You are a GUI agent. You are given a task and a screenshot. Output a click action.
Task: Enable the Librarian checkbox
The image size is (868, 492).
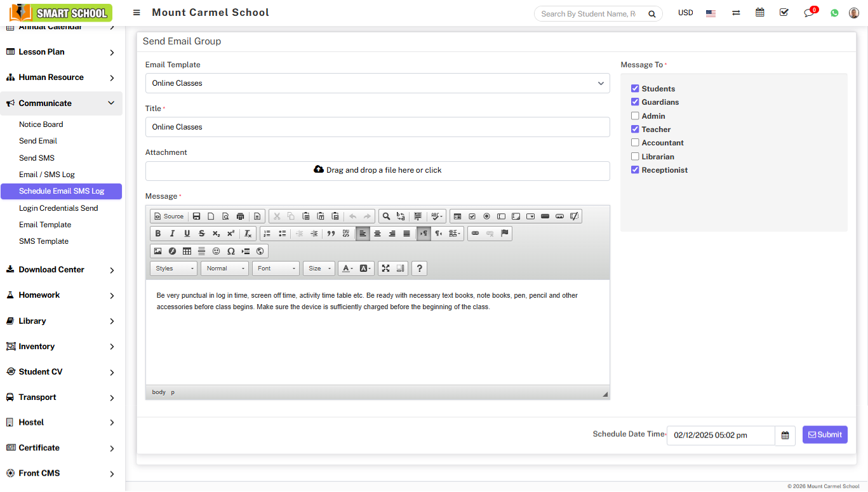635,157
